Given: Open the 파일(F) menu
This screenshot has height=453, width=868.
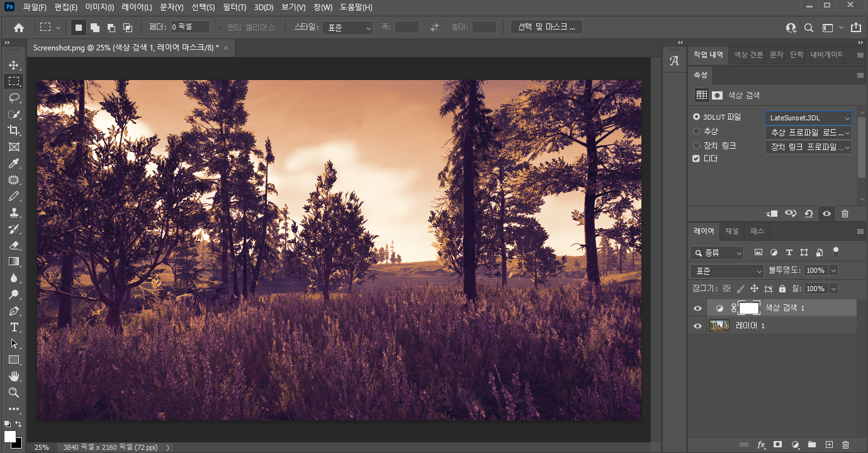Looking at the screenshot, I should 35,8.
